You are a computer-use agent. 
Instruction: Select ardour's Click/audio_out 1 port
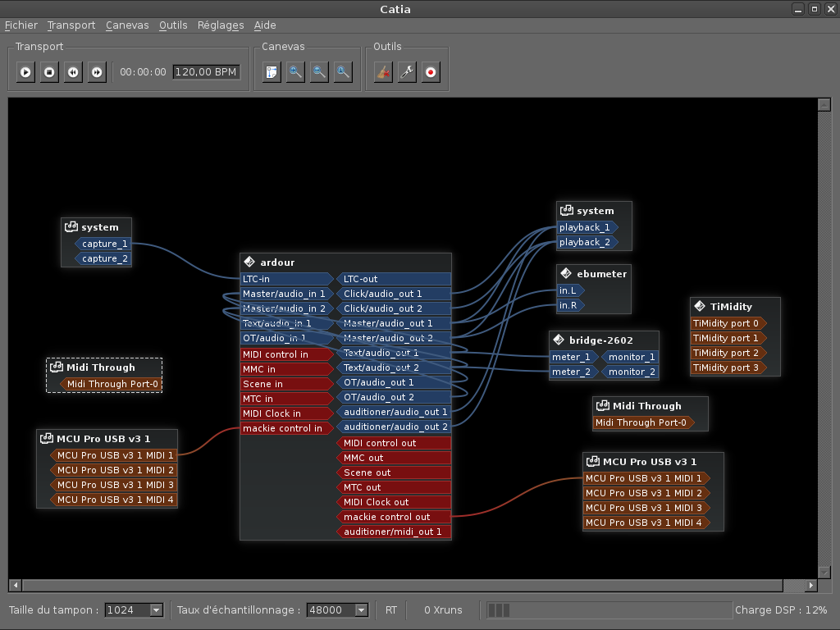[x=394, y=294]
